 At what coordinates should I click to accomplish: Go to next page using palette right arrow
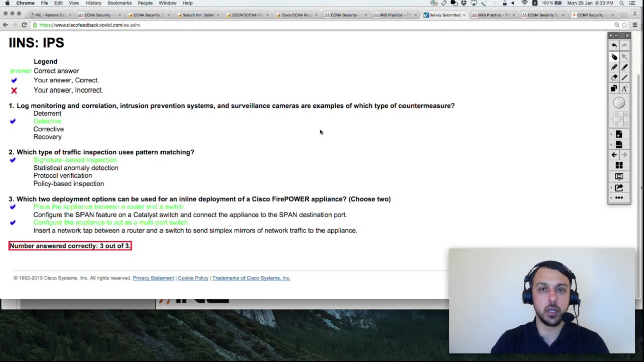[x=624, y=155]
